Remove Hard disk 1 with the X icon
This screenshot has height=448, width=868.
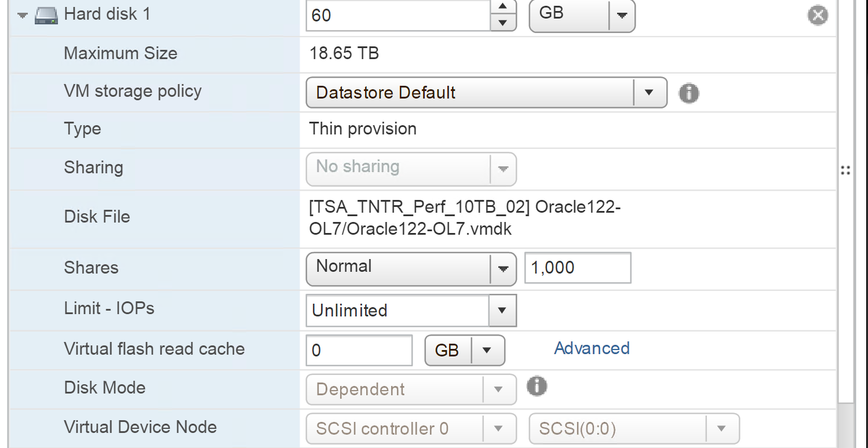tap(817, 15)
